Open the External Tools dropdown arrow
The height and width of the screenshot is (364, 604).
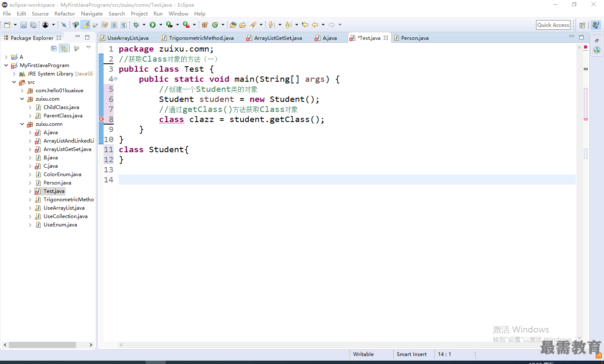point(194,25)
